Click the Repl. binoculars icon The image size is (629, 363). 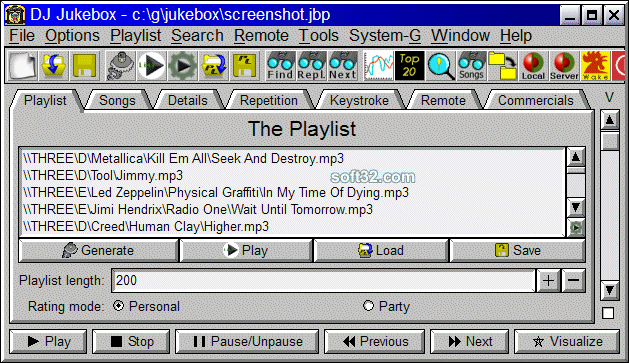pyautogui.click(x=311, y=65)
